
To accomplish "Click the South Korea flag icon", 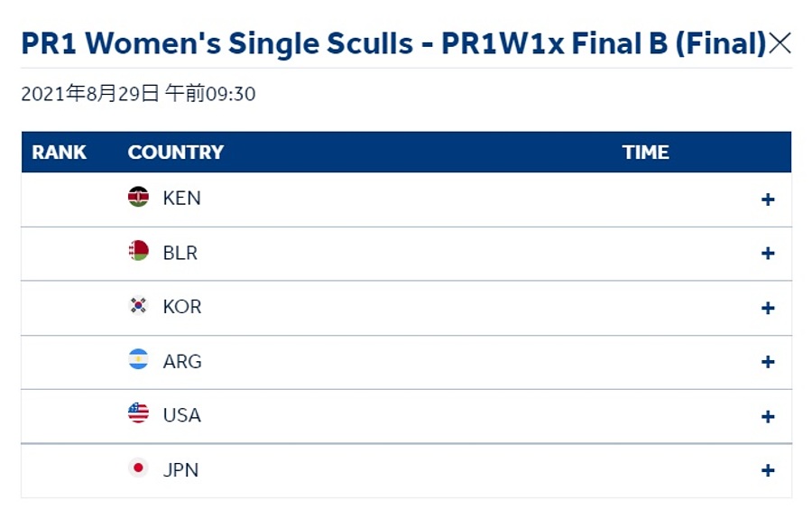I will [138, 306].
